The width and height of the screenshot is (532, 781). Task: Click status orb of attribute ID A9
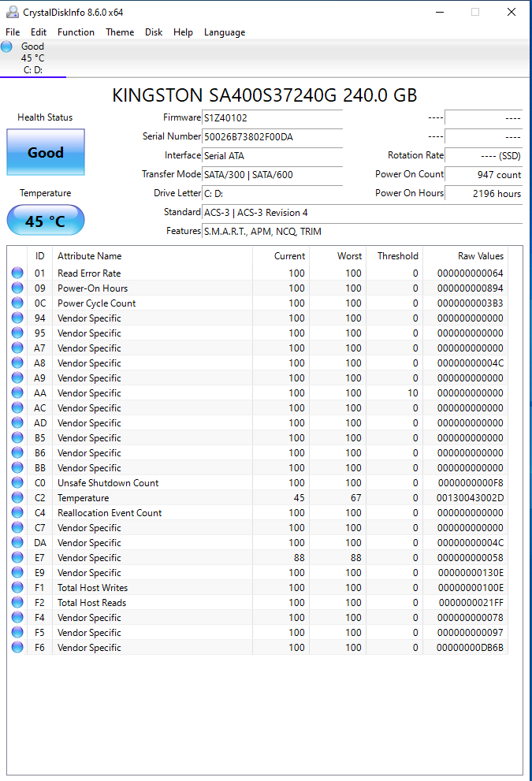click(x=17, y=377)
